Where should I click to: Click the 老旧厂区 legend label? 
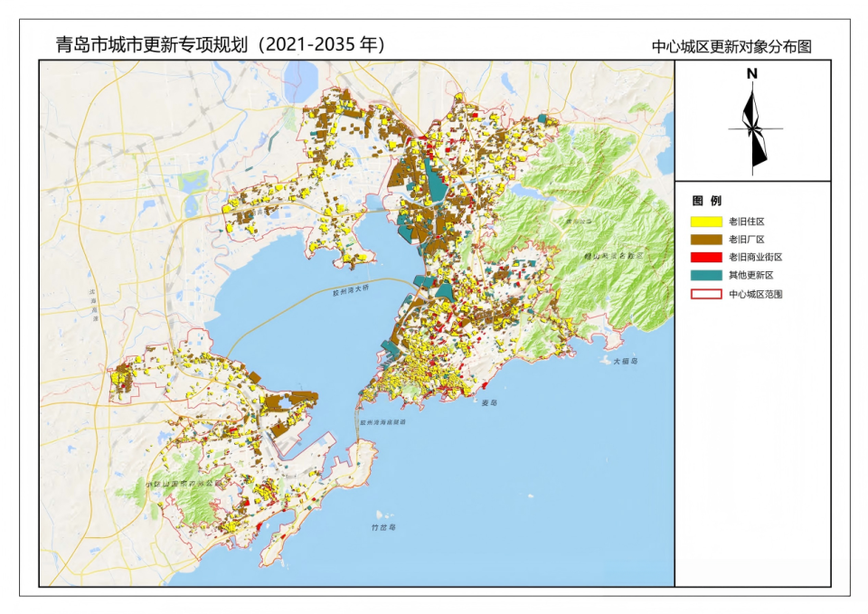pos(746,239)
